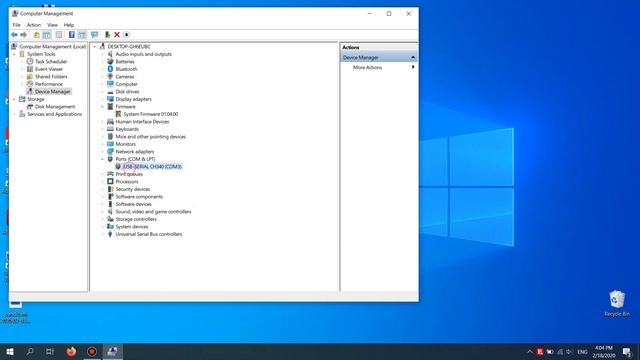Click the Security devices label
Screen dimensions: 640x360
point(133,189)
